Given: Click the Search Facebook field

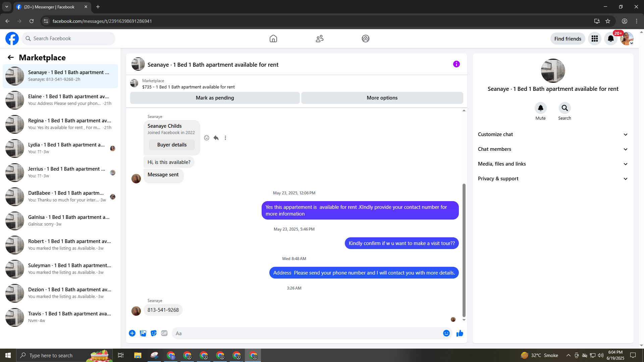Looking at the screenshot, I should [x=68, y=39].
